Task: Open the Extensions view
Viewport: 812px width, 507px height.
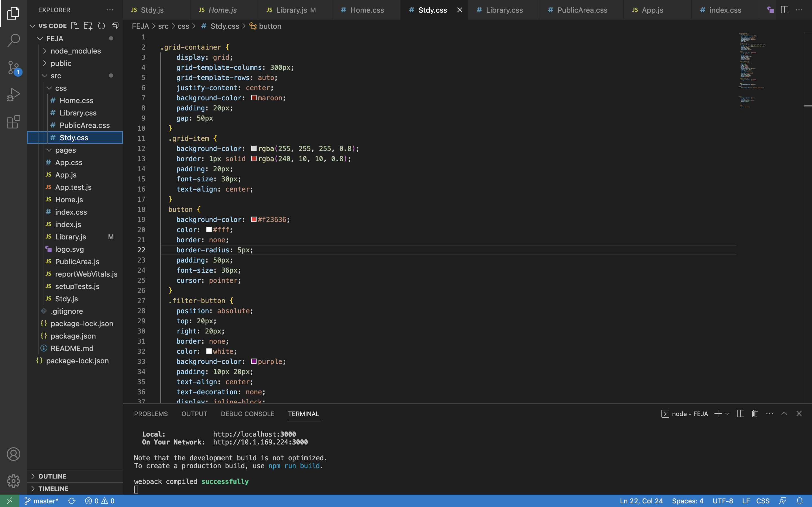Action: tap(14, 122)
